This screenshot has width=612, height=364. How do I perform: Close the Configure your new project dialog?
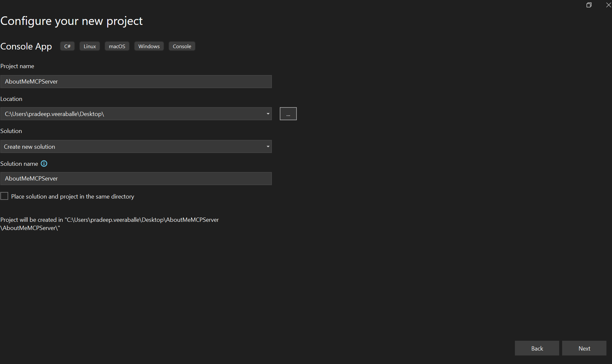pyautogui.click(x=608, y=5)
